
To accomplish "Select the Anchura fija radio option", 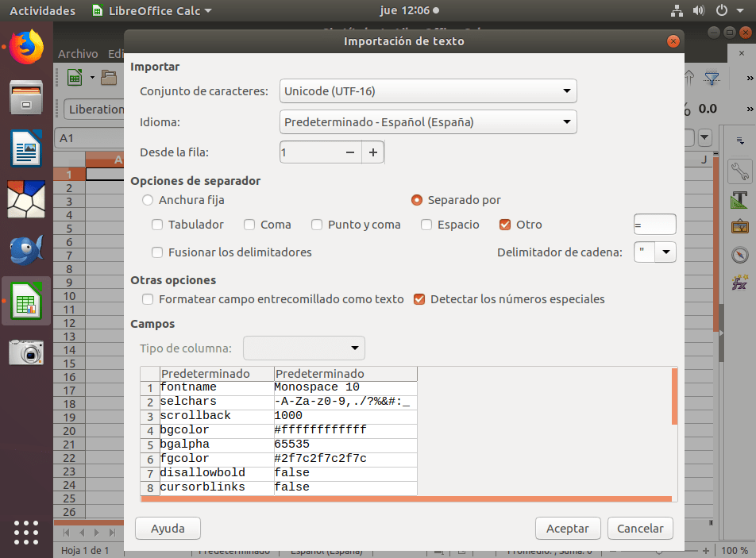I will click(x=148, y=200).
